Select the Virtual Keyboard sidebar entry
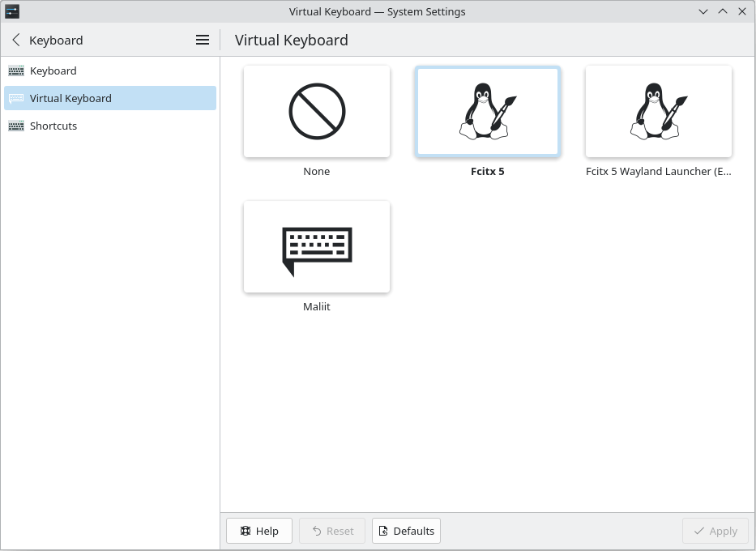 [x=110, y=98]
